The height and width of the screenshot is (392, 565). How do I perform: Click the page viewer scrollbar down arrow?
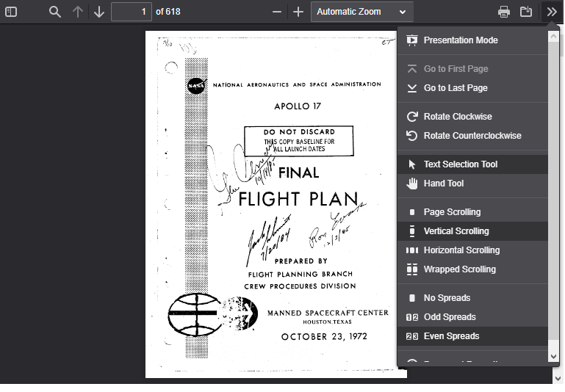[x=558, y=379]
